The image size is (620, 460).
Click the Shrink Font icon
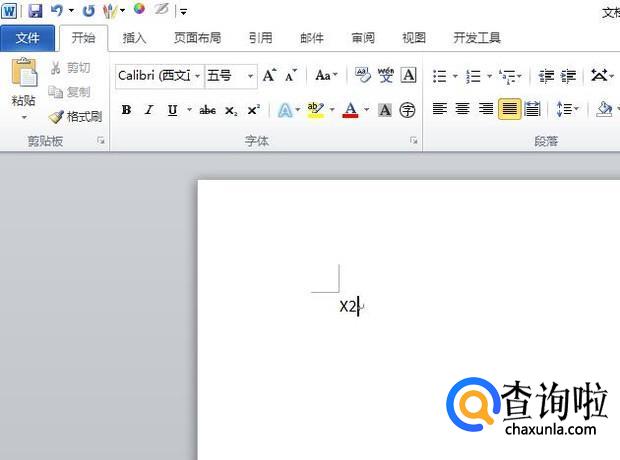click(291, 75)
